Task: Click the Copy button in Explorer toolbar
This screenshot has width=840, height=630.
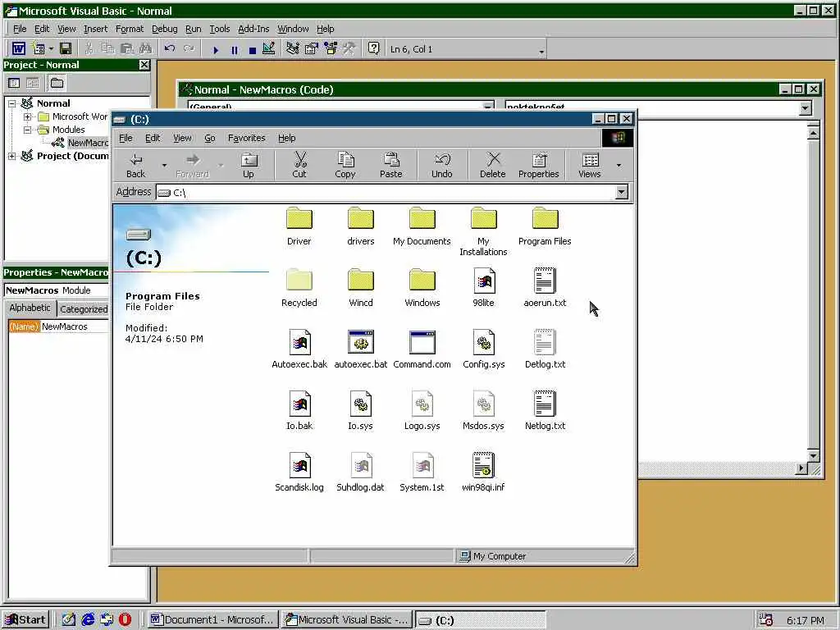Action: coord(345,165)
